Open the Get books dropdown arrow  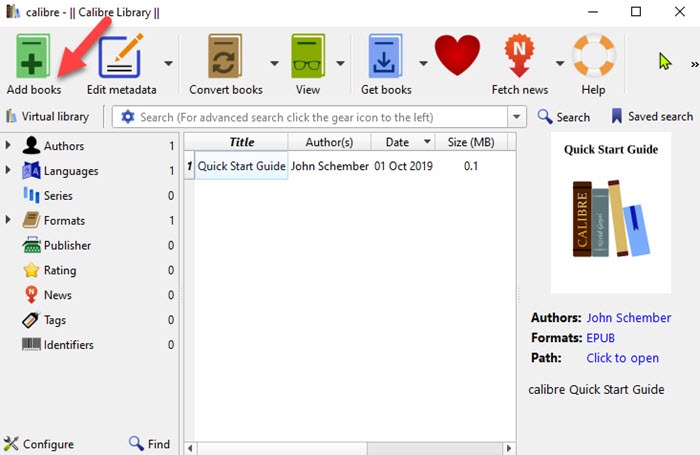(423, 63)
